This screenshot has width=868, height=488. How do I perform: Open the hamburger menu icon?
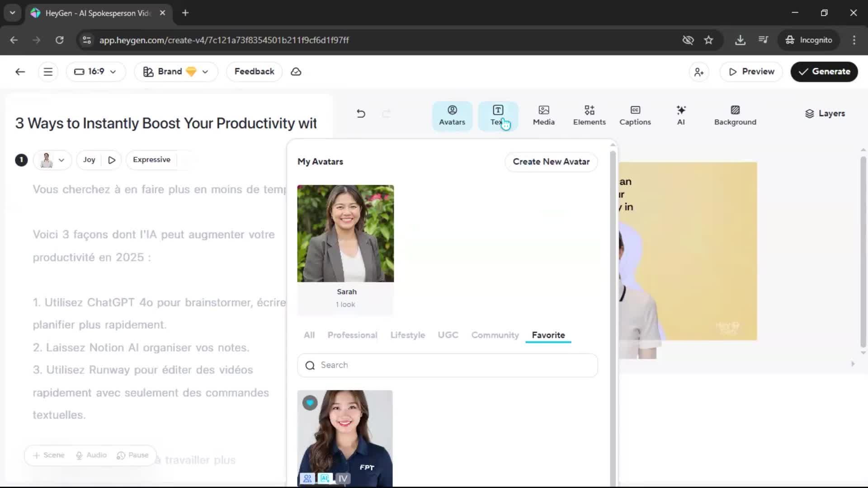coord(48,71)
